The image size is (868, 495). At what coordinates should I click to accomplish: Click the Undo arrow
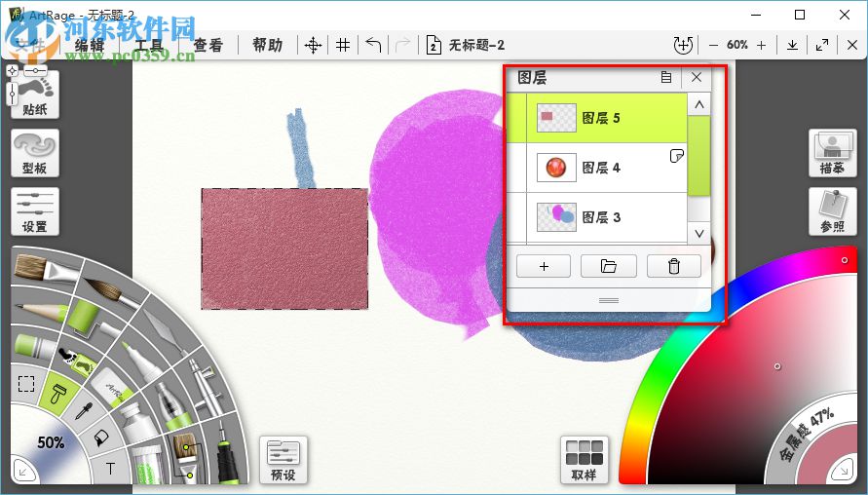pos(374,45)
